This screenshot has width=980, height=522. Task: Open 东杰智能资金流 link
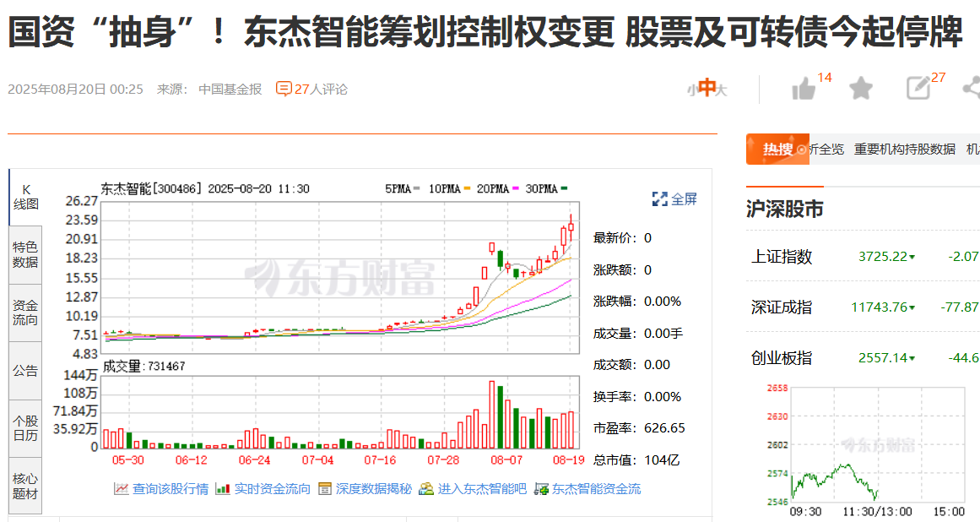coord(596,489)
